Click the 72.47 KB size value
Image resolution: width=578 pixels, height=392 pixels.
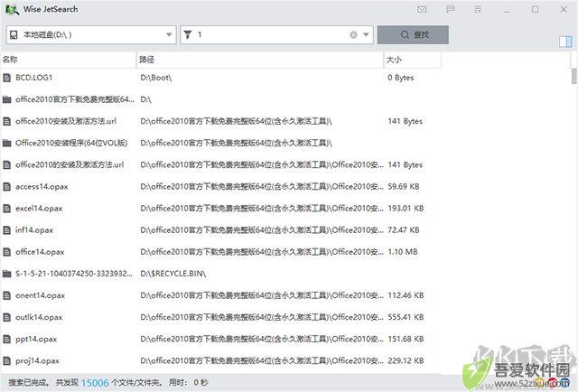404,230
